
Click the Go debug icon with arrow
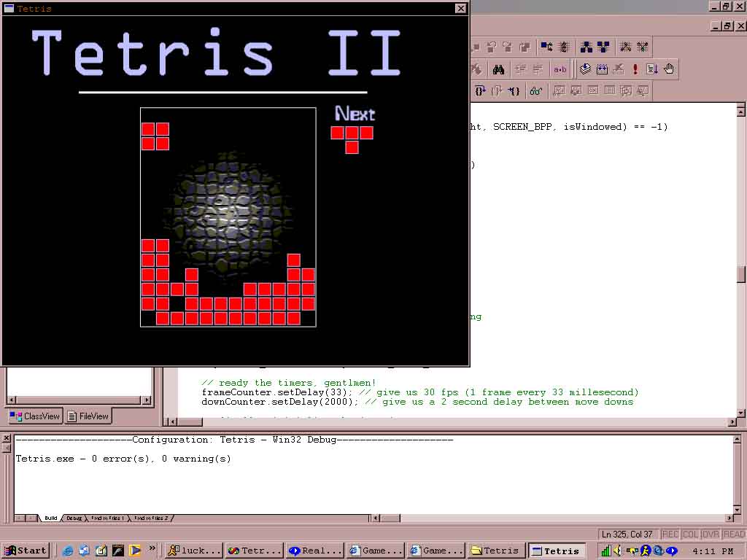pos(652,69)
